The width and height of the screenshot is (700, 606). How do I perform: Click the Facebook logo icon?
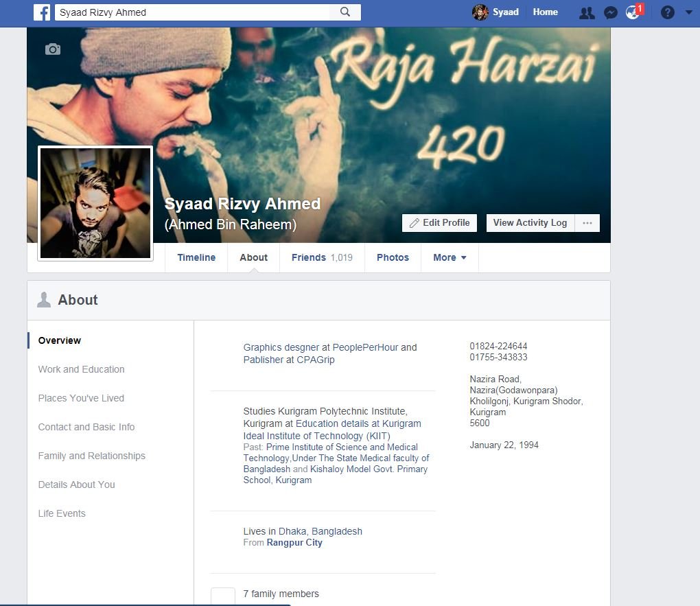[x=42, y=12]
